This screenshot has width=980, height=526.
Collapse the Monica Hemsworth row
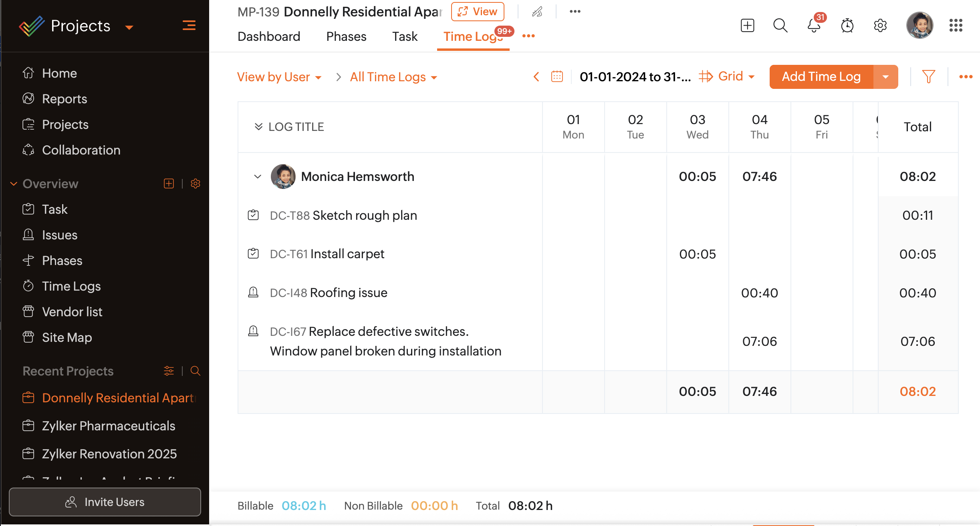click(x=258, y=177)
